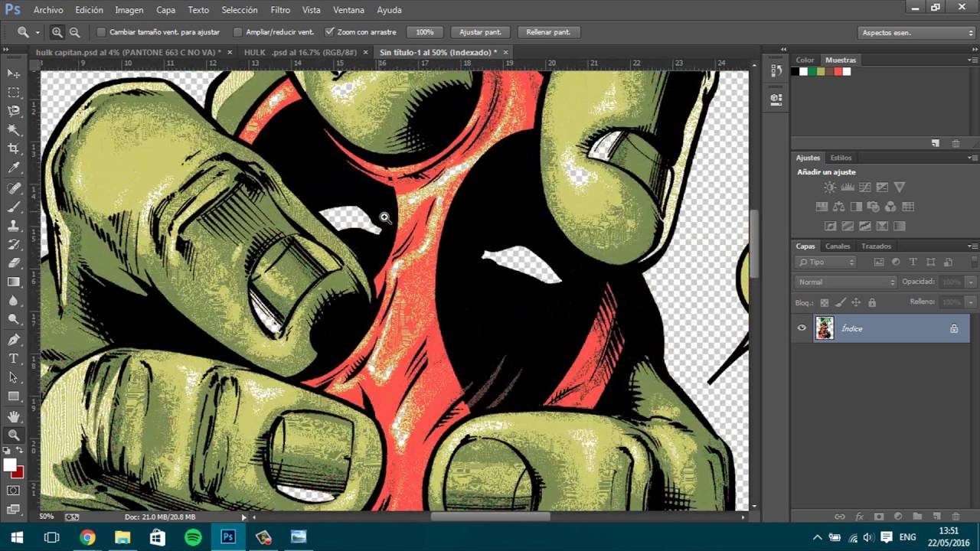Select the Eyedropper tool

point(14,168)
